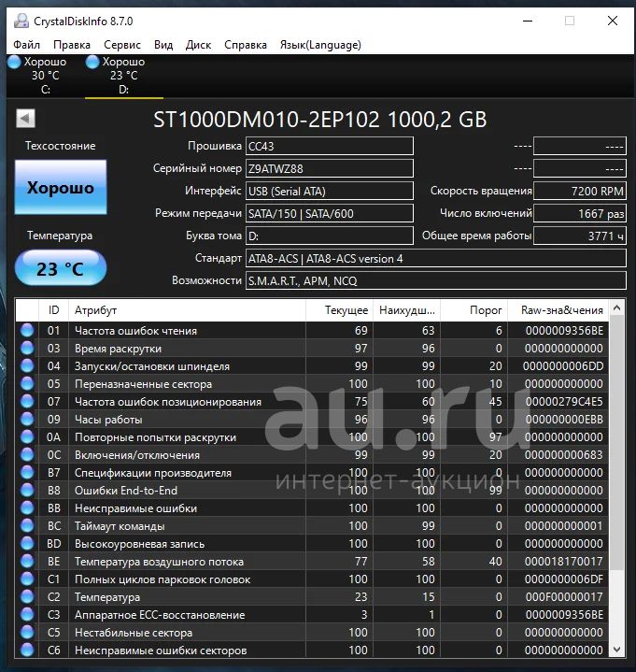Open the Диск menu
The image size is (636, 672).
pos(198,45)
